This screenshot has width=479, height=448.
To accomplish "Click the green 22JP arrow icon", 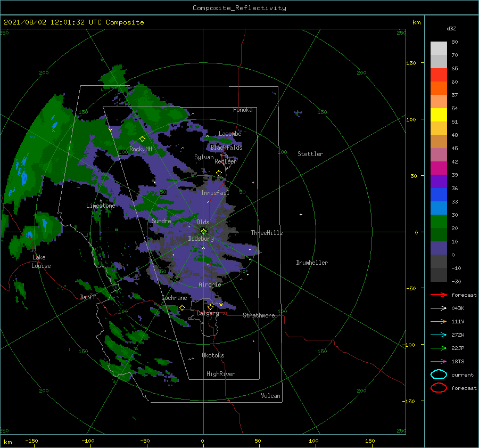I will click(x=439, y=348).
